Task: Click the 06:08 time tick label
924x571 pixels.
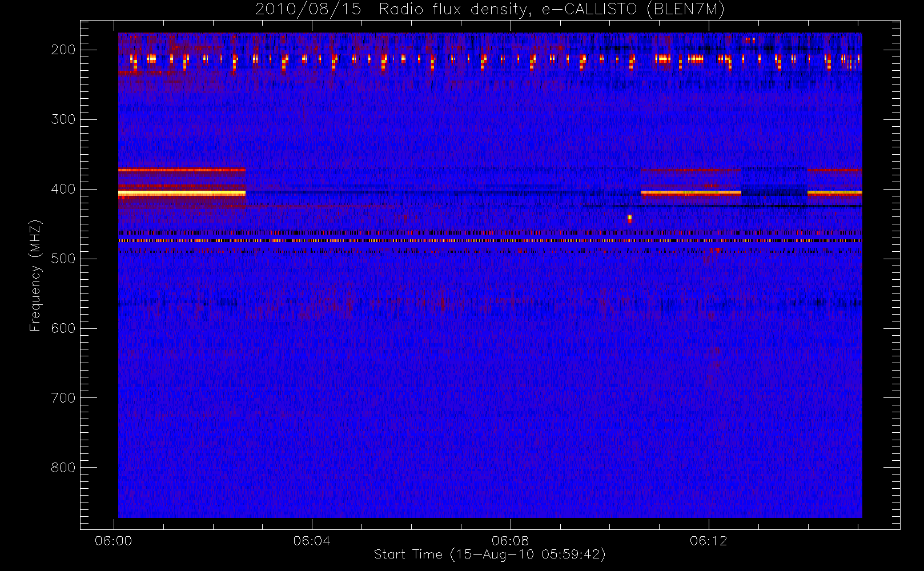Action: [x=510, y=541]
